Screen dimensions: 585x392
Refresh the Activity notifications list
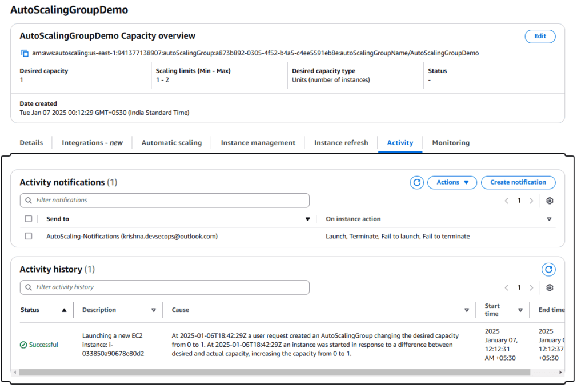[x=416, y=182]
